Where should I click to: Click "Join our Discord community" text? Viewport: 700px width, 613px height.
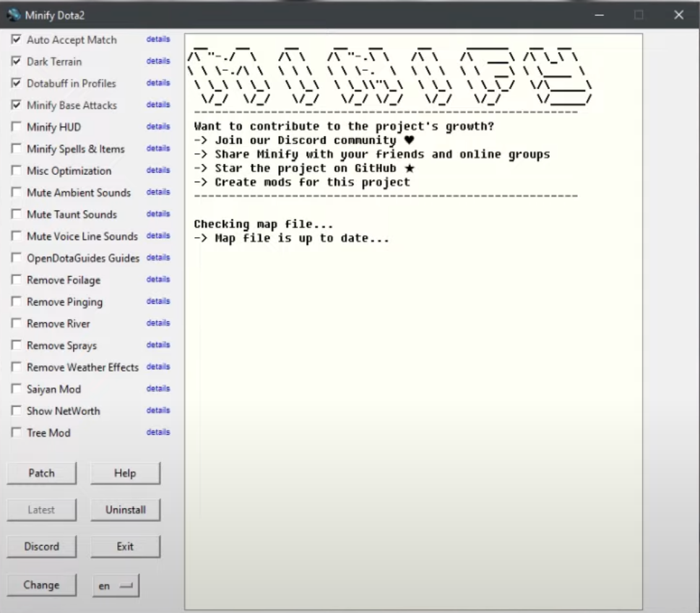pyautogui.click(x=306, y=140)
